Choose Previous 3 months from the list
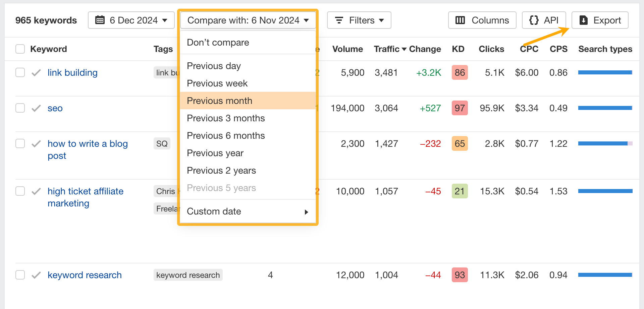 click(226, 118)
